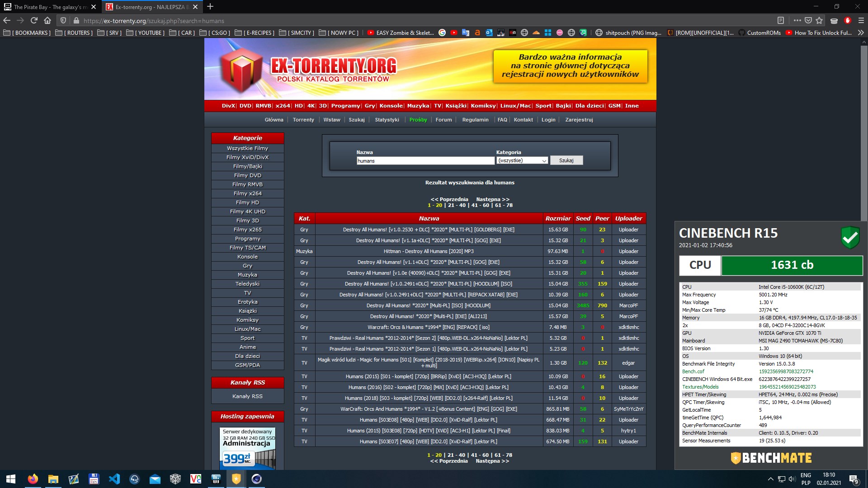This screenshot has height=488, width=868.
Task: Open the YOUTUBE bookmarks folder
Action: 146,33
